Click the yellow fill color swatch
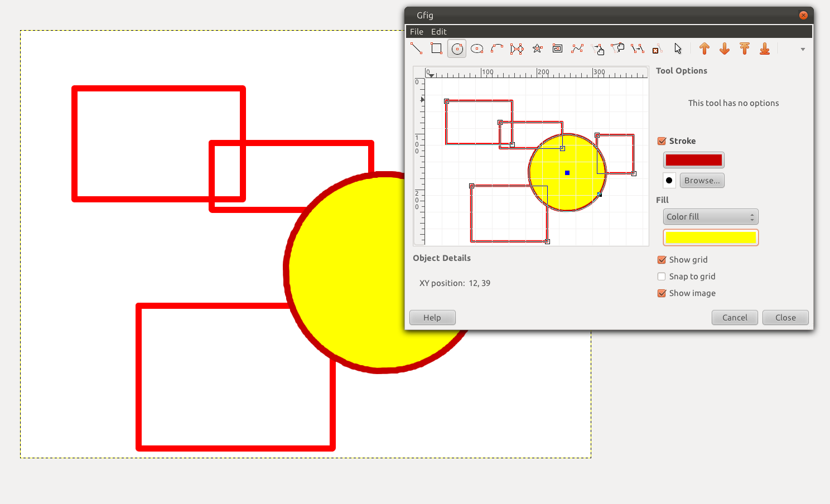 (710, 237)
